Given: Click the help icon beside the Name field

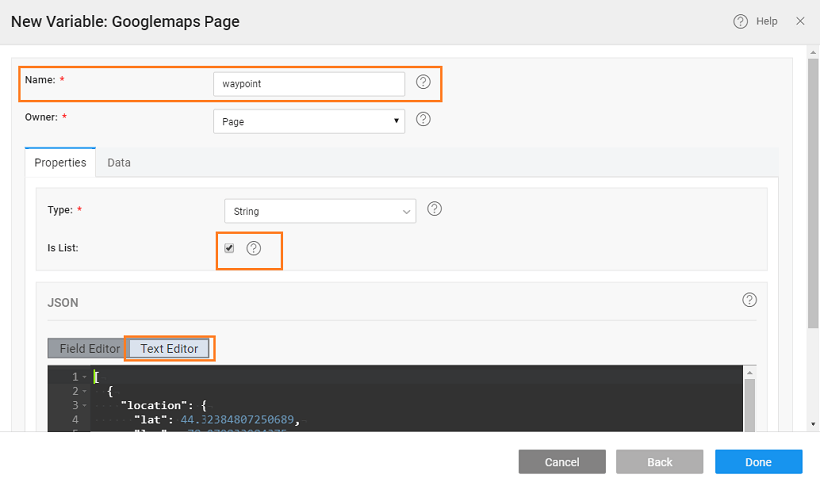Looking at the screenshot, I should pyautogui.click(x=423, y=82).
